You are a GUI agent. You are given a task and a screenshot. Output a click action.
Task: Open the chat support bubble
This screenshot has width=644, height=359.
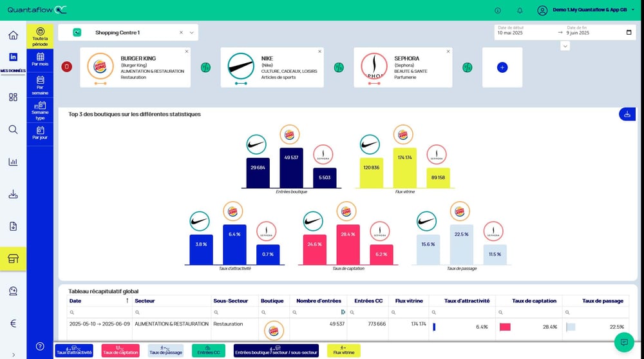click(624, 342)
